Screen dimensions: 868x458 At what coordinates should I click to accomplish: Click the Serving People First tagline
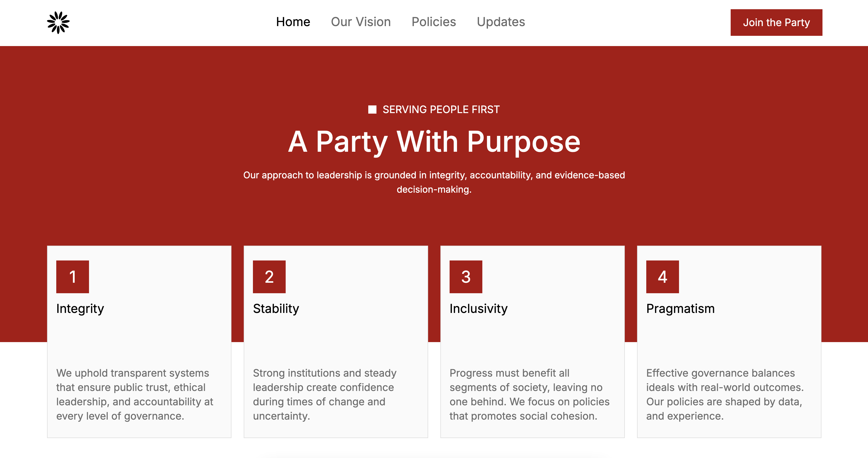(x=441, y=110)
